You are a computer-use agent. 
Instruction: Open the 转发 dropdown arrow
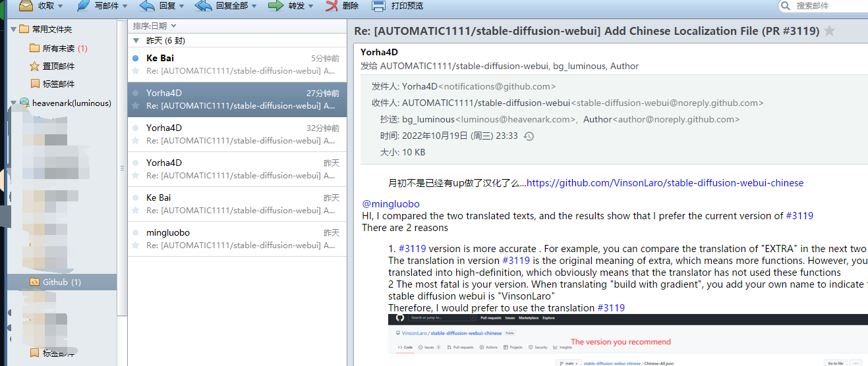pos(311,6)
